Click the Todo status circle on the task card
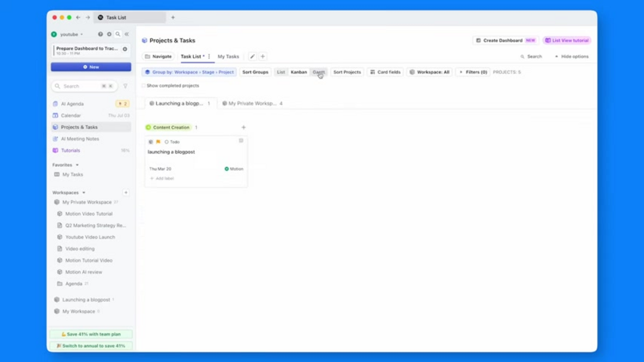Viewport: 644px width, 362px height. coord(168,142)
